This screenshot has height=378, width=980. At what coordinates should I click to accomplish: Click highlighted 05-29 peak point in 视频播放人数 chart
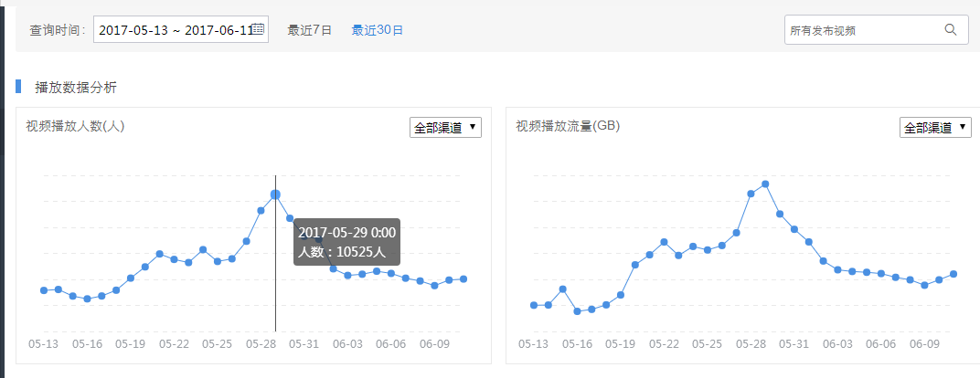point(275,194)
